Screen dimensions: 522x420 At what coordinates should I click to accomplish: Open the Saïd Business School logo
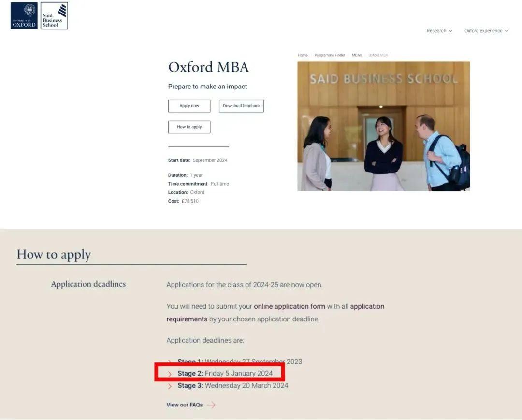click(54, 15)
